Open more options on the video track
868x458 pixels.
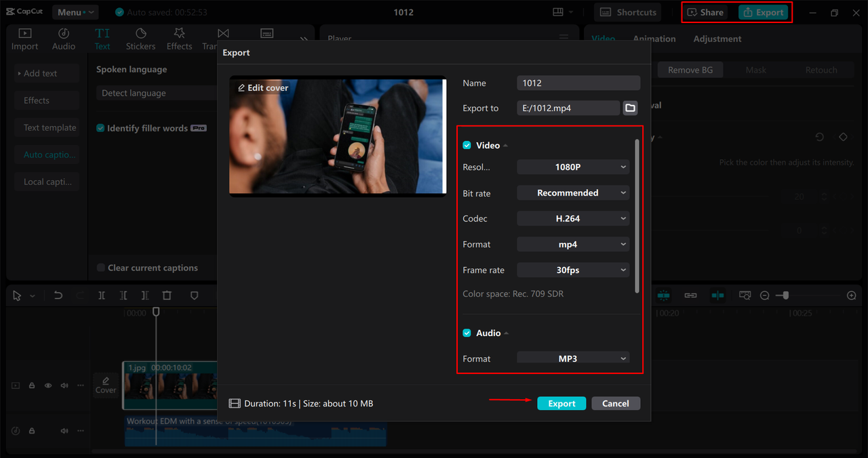coord(80,386)
